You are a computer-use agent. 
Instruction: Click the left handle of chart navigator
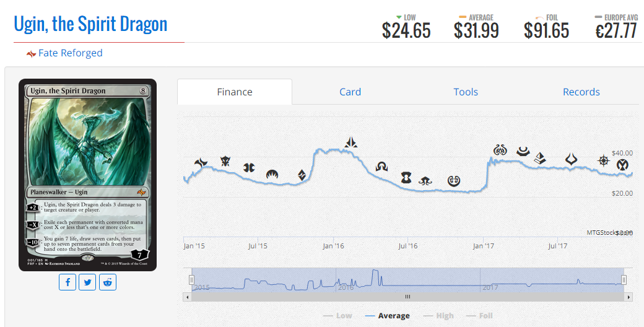(x=191, y=280)
